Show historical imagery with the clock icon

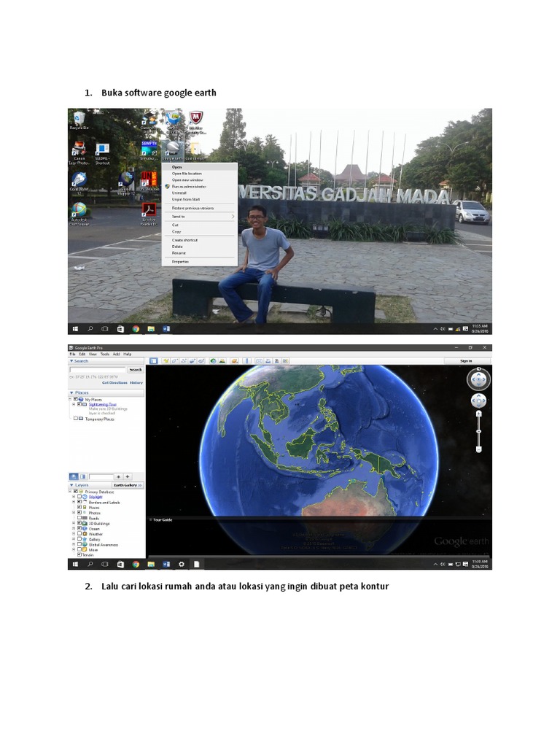214,361
